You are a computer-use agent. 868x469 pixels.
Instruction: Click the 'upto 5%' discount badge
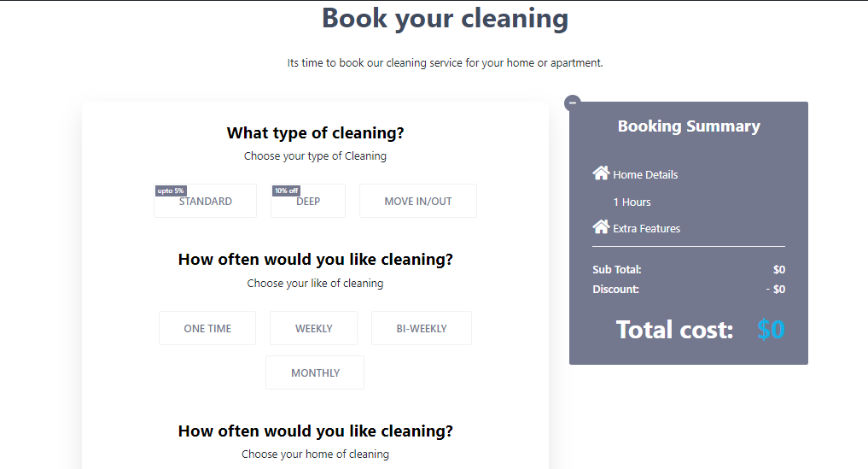[x=171, y=191]
